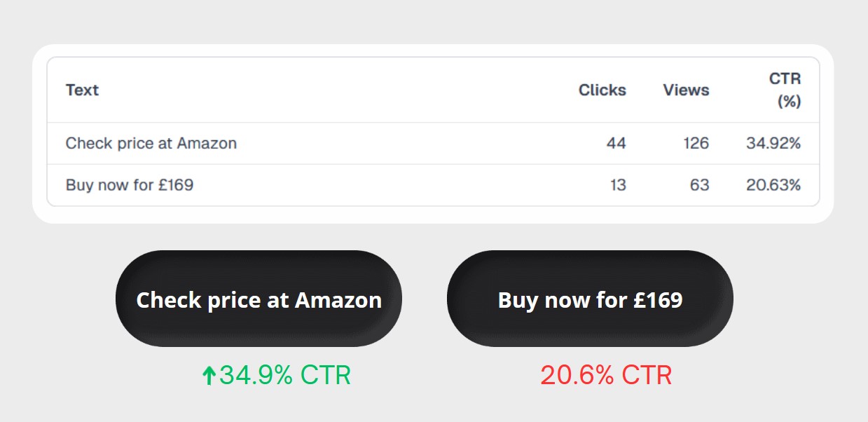The image size is (868, 422).
Task: Click the 44 clicks value
Action: (616, 144)
